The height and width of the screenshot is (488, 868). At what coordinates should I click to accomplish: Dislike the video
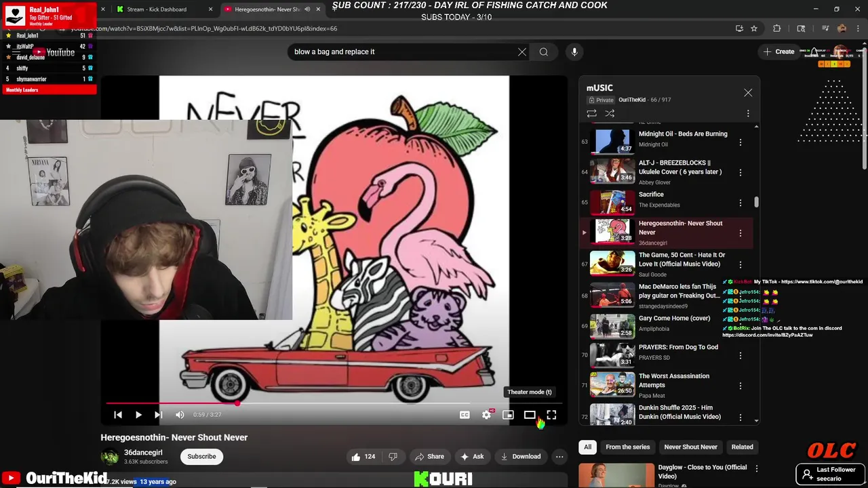pyautogui.click(x=393, y=457)
